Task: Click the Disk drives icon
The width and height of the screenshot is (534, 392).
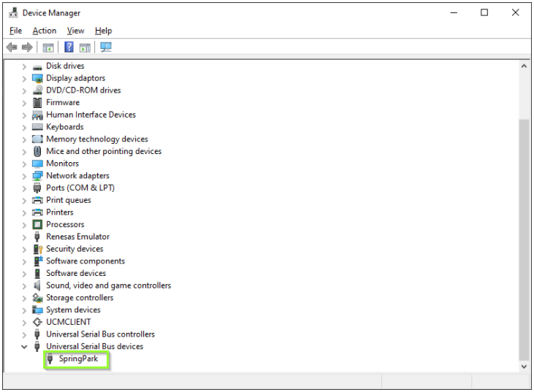Action: coord(37,66)
